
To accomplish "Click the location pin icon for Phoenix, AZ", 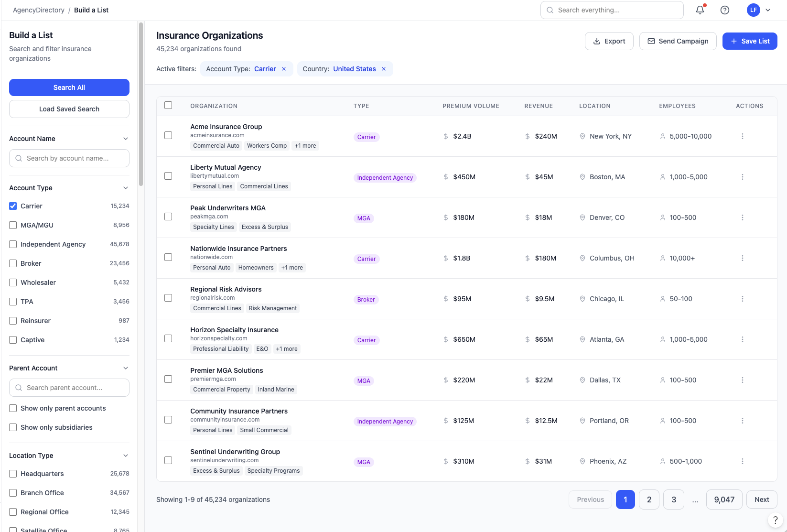I will (x=582, y=461).
